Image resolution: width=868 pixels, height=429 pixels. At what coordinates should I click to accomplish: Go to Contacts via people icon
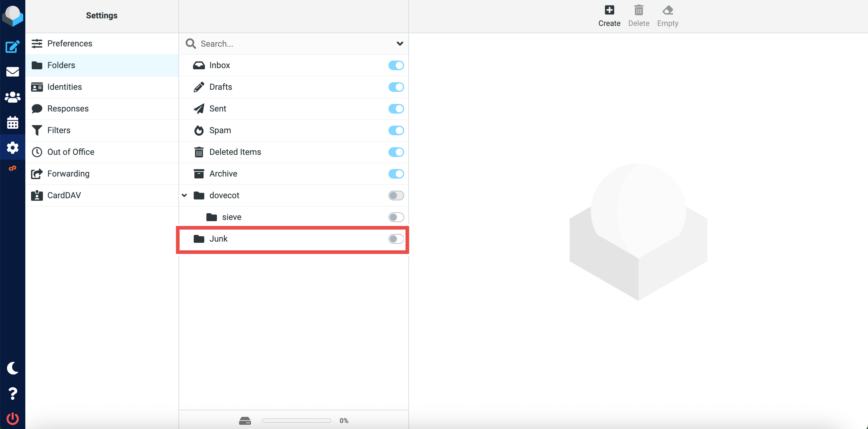12,97
